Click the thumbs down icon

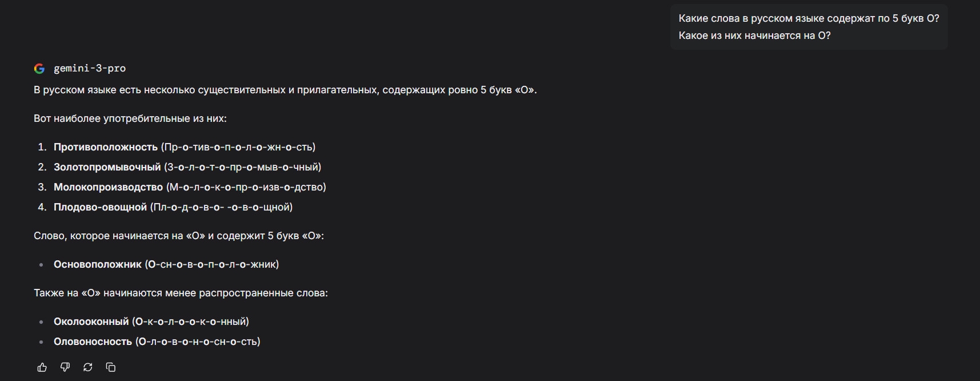[65, 367]
